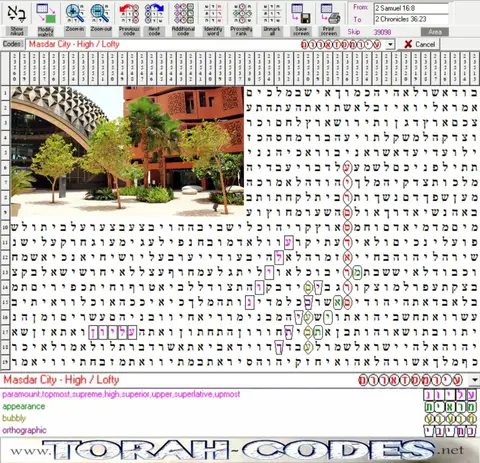Click row number 10 header
Screen dimensions: 480x463
5,228
